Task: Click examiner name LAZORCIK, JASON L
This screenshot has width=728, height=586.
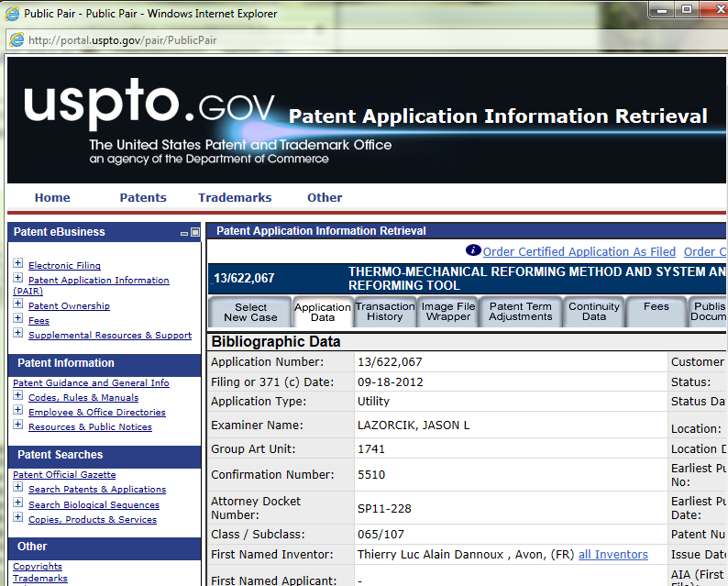Action: [x=414, y=425]
